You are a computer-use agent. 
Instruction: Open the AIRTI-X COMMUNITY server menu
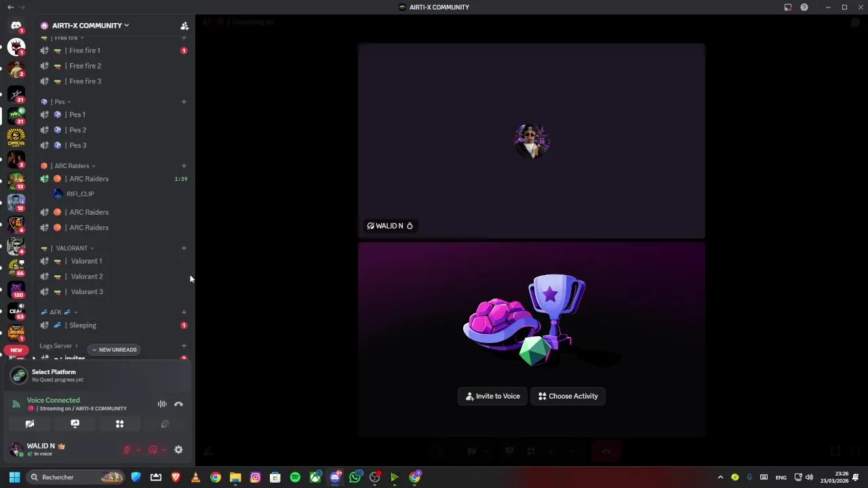pyautogui.click(x=90, y=26)
